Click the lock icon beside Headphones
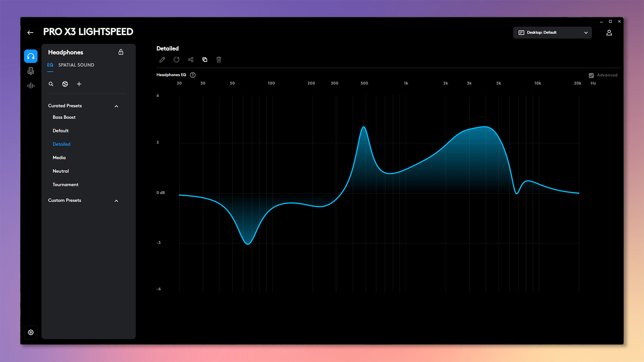 [x=121, y=52]
